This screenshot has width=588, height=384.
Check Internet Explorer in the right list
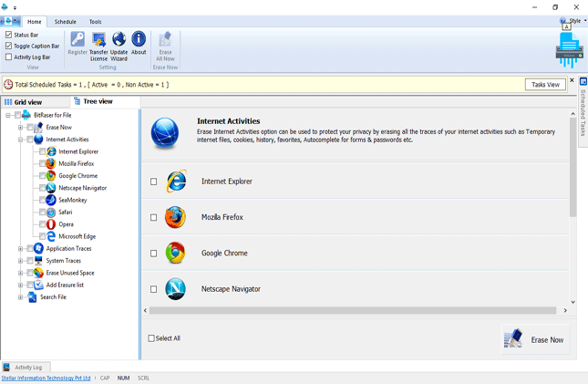pos(153,182)
